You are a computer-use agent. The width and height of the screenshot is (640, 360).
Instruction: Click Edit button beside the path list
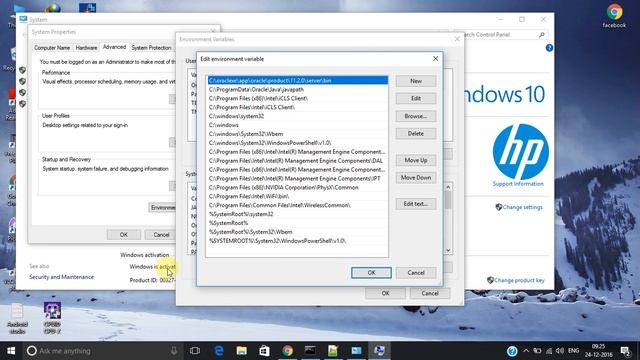pos(416,98)
